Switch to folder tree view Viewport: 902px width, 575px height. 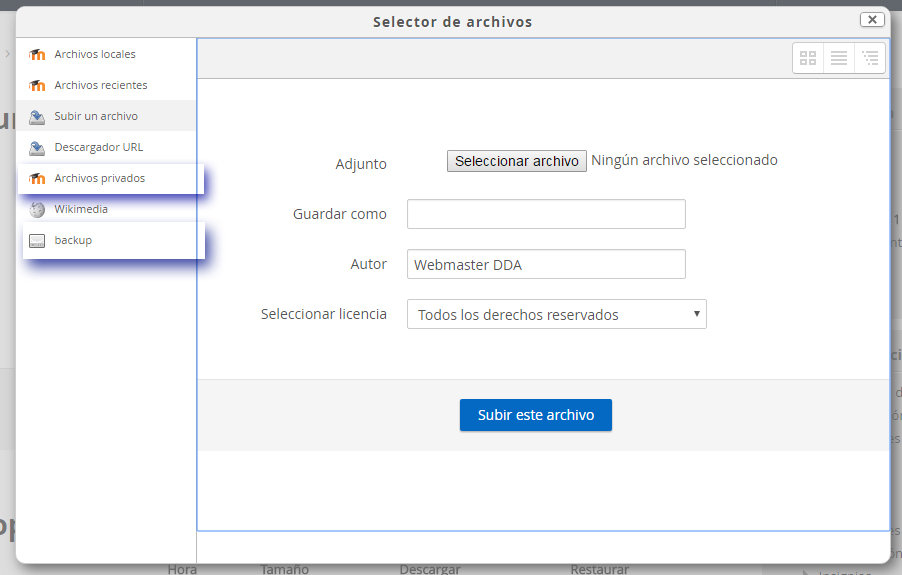(870, 59)
